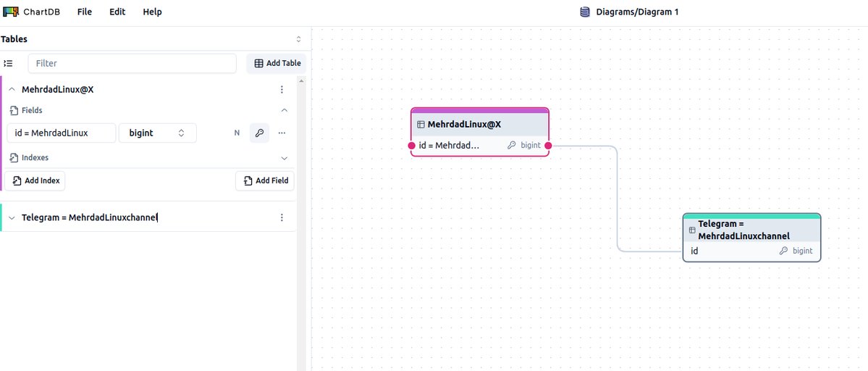Click the left connection handle of the MehrdadLinux@X node
Image resolution: width=868 pixels, height=371 pixels.
pyautogui.click(x=411, y=146)
